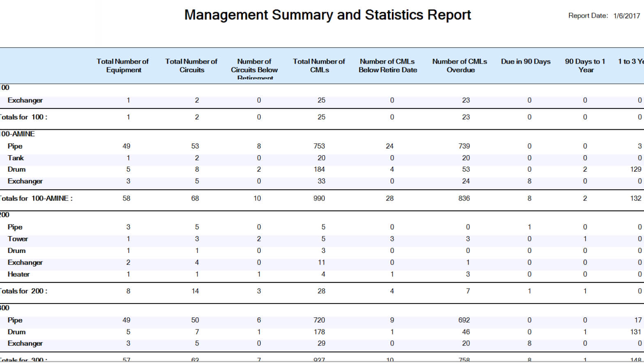The height and width of the screenshot is (363, 644).
Task: Select the Total Number of CMLs column header
Action: click(x=319, y=66)
